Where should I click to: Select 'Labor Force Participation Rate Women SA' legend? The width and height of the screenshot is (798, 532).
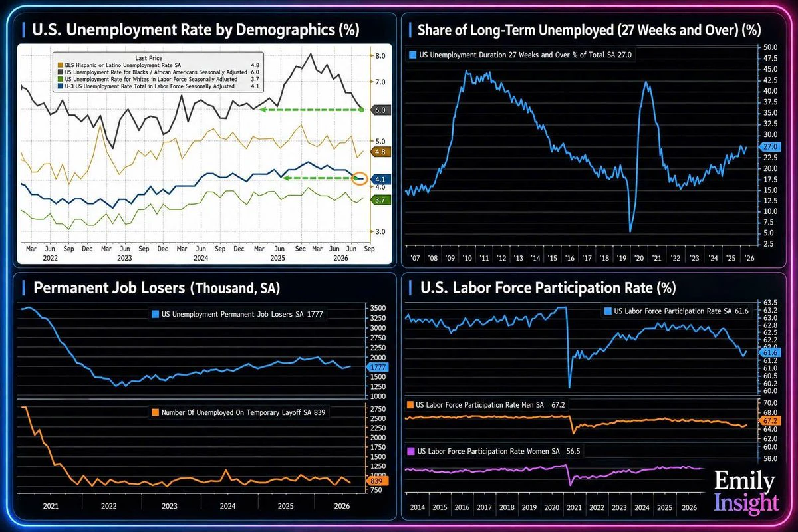point(493,451)
